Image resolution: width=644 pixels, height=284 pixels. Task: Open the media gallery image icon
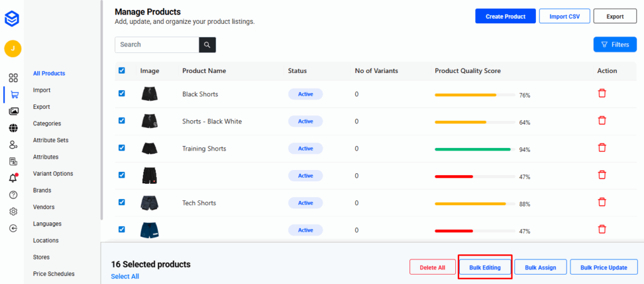pos(13,111)
